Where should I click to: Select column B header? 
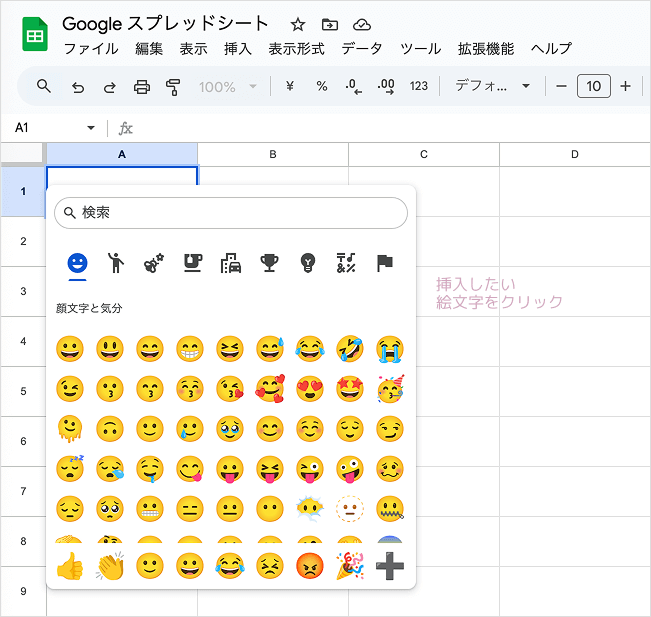click(x=273, y=154)
